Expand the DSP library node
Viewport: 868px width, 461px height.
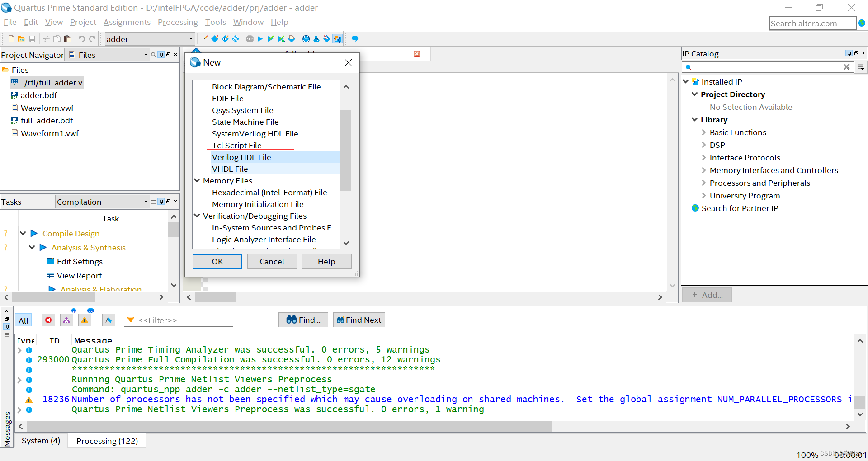click(704, 145)
